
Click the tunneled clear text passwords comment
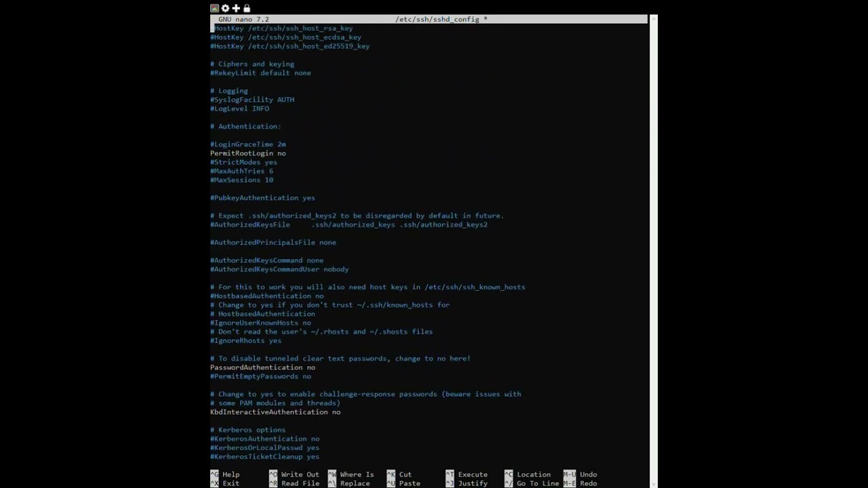click(340, 359)
